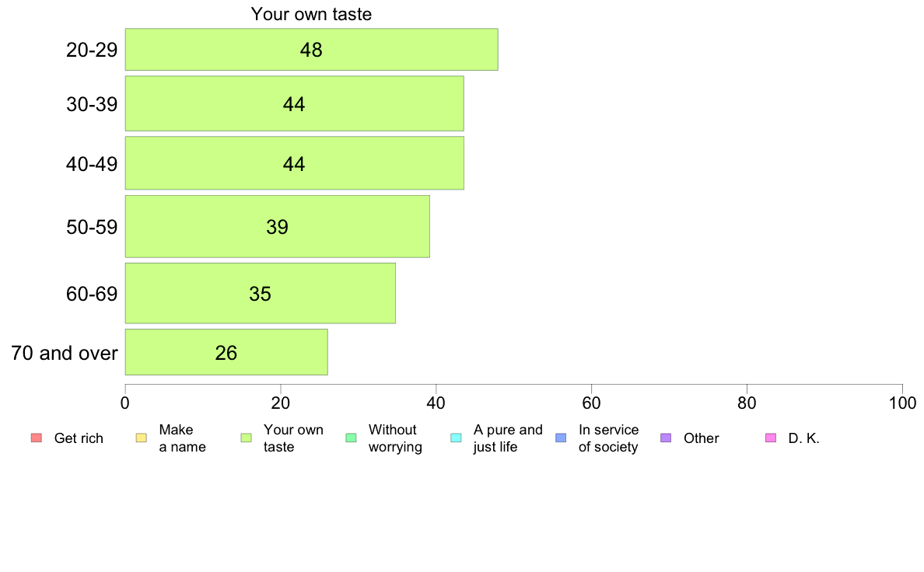Select the 70 and over bar

click(x=226, y=352)
